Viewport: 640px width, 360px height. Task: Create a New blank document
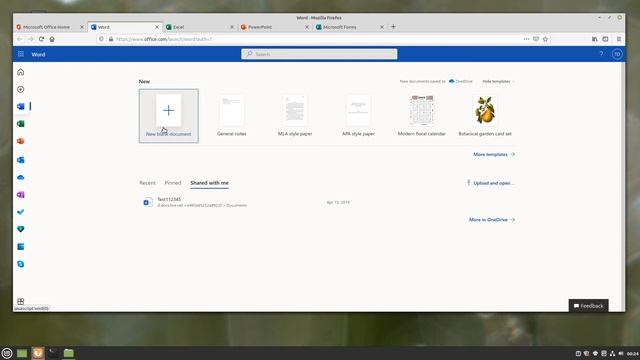[x=169, y=116]
